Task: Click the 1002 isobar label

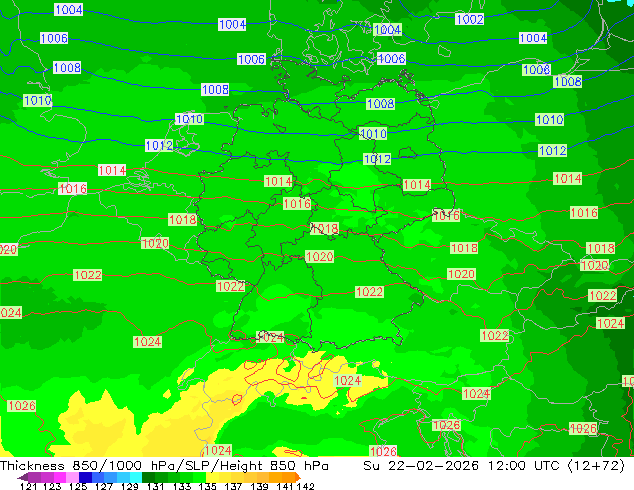Action: click(x=469, y=19)
